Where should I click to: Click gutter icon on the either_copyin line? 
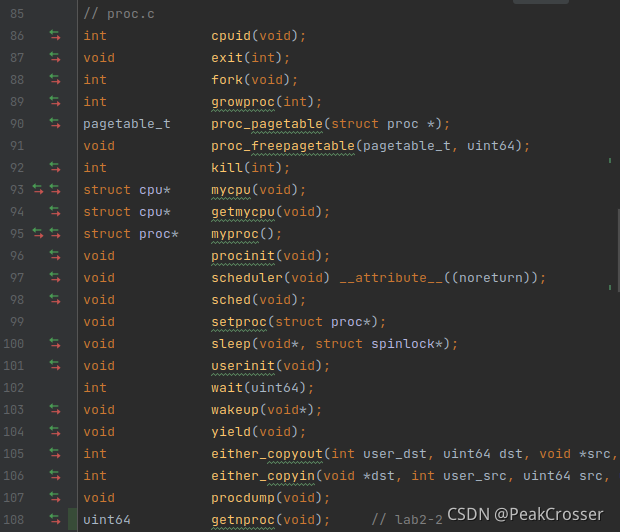(x=55, y=475)
